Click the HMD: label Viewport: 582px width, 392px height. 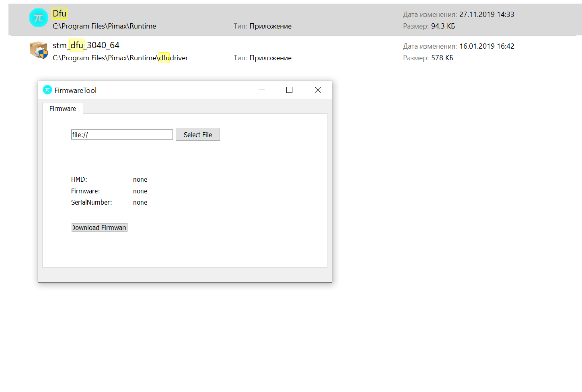tap(79, 180)
